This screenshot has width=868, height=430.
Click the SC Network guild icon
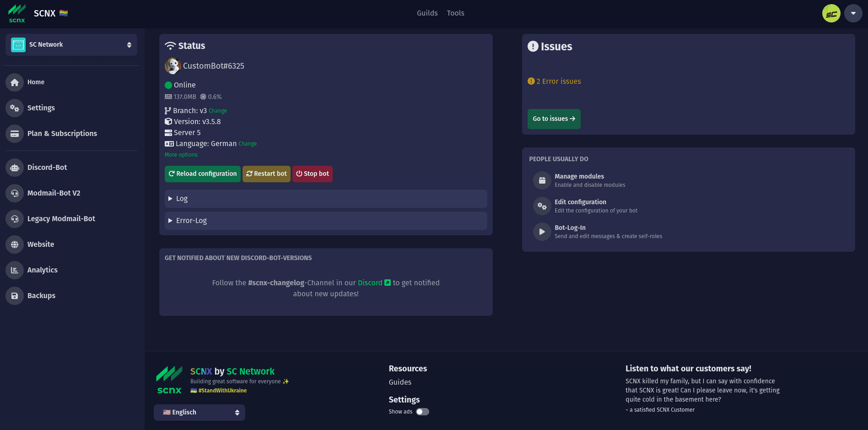[x=18, y=45]
